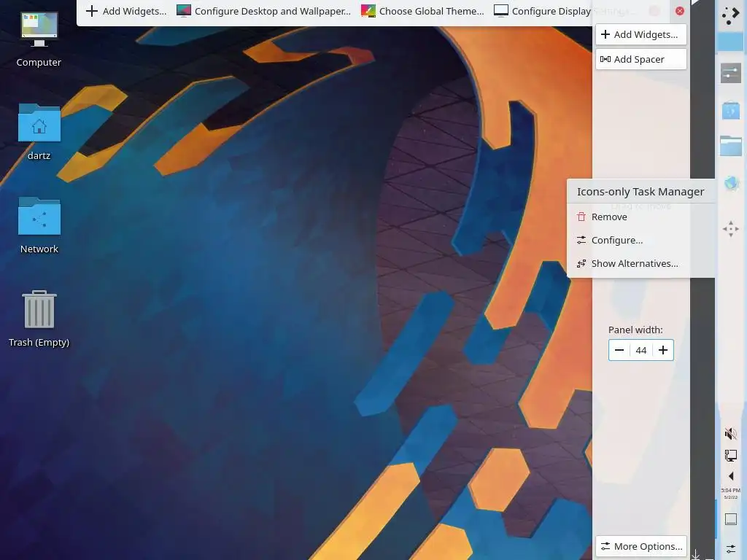Close the edit mode toolbar with red X
747x560 pixels.
[680, 11]
